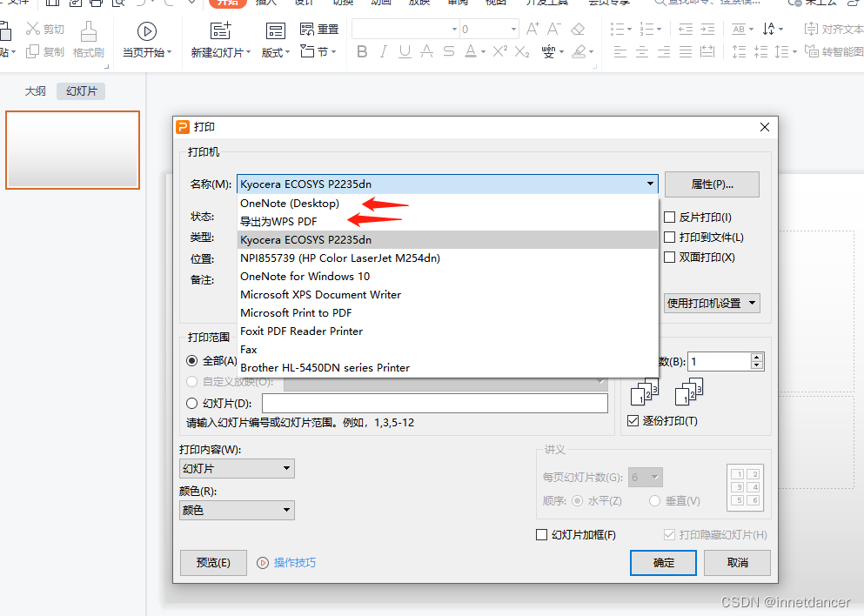Enable 双面打印(X) checkbox
864x616 pixels.
(x=669, y=257)
